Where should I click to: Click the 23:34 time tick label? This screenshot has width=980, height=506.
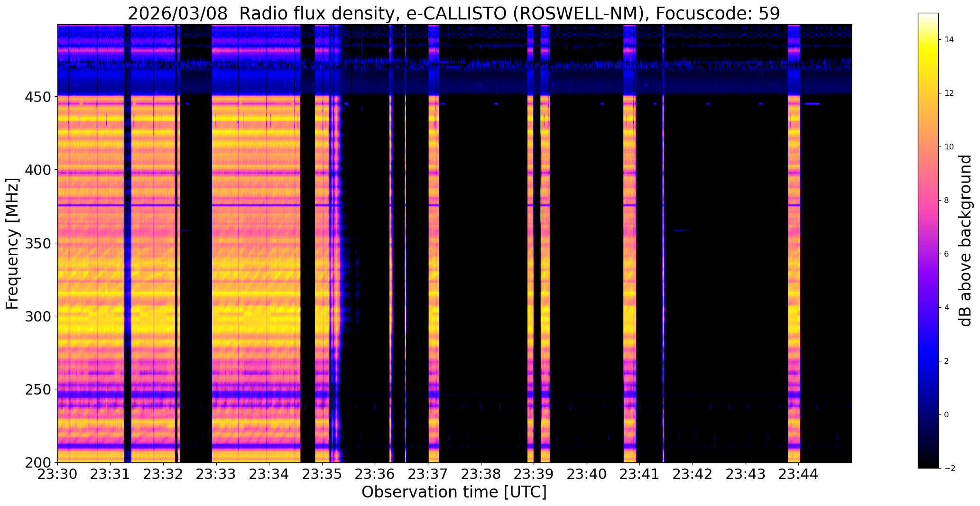click(269, 474)
